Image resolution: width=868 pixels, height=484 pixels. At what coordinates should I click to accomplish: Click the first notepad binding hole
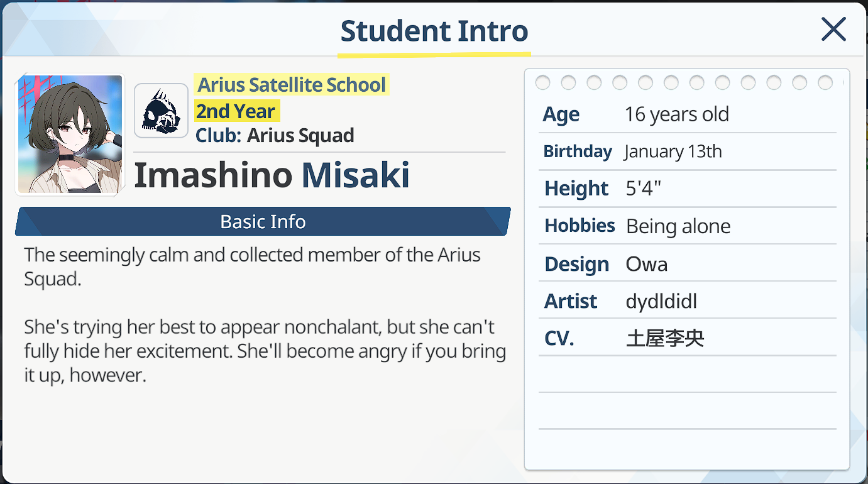point(542,82)
